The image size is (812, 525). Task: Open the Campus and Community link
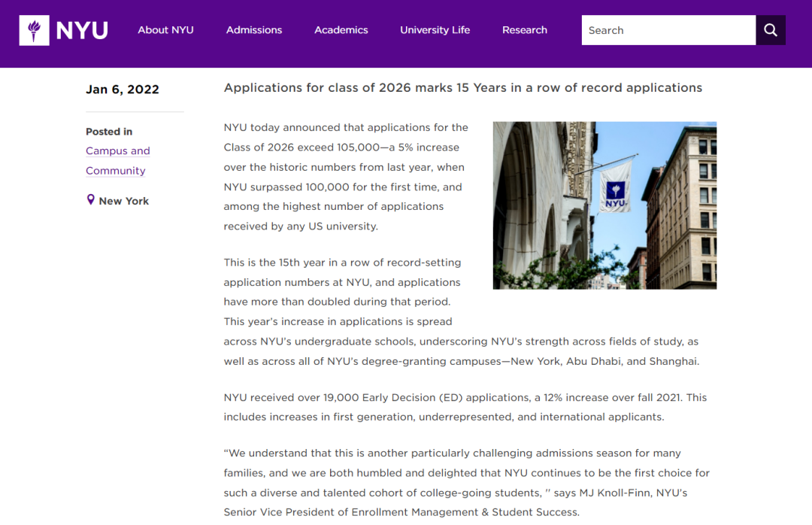coord(117,161)
